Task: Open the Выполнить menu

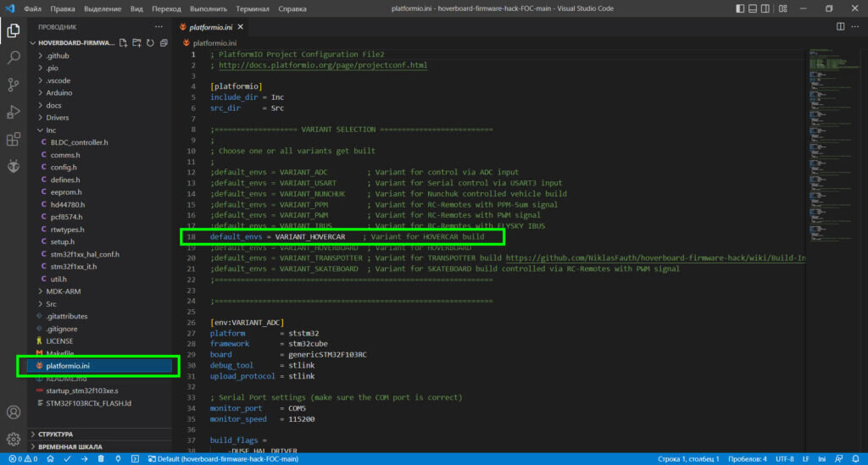Action: click(x=209, y=8)
